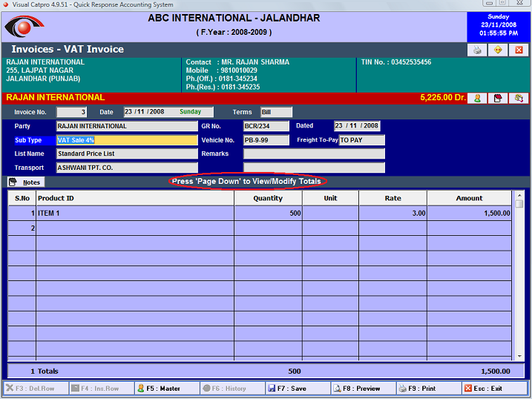
Task: Close the VAT Invoice form with the red X
Action: click(519, 50)
